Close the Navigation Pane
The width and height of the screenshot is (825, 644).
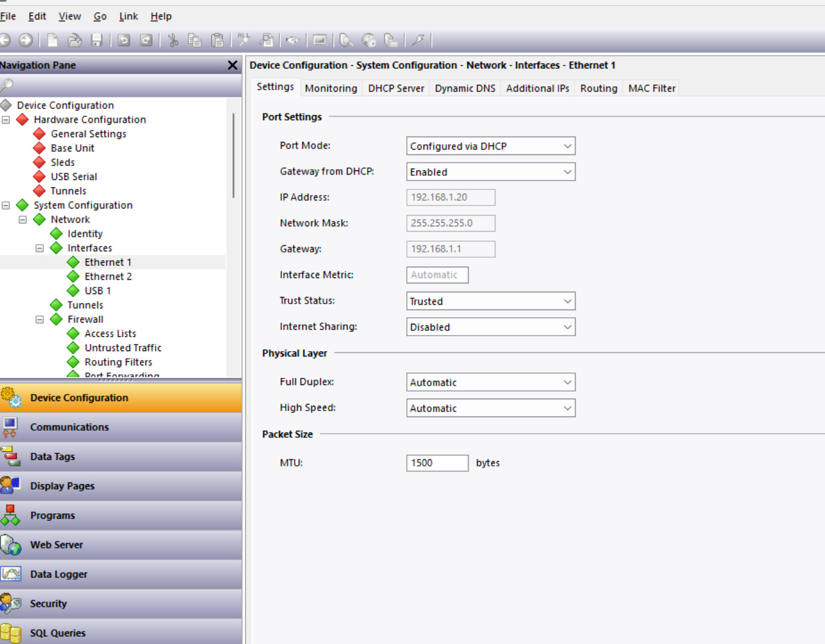point(232,65)
